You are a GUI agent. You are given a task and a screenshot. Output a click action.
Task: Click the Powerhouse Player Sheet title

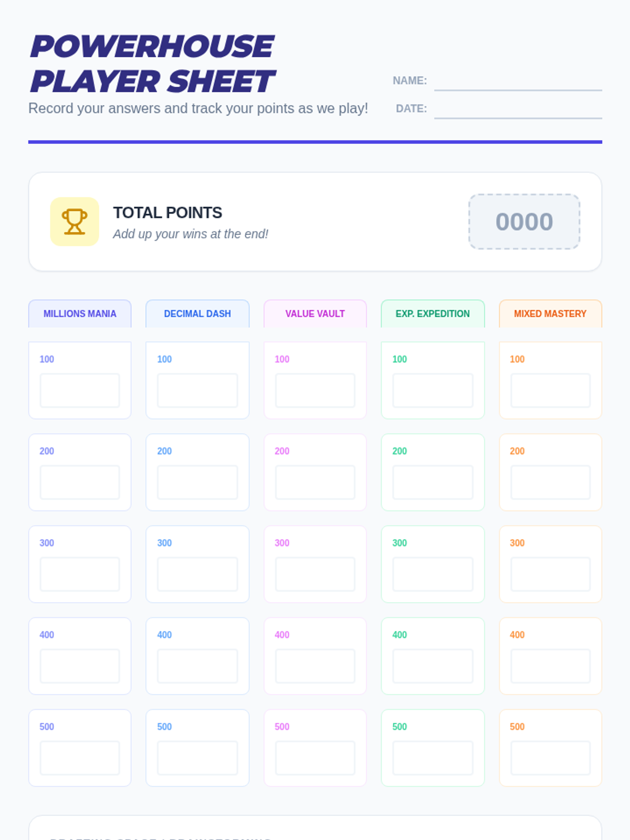tap(152, 64)
